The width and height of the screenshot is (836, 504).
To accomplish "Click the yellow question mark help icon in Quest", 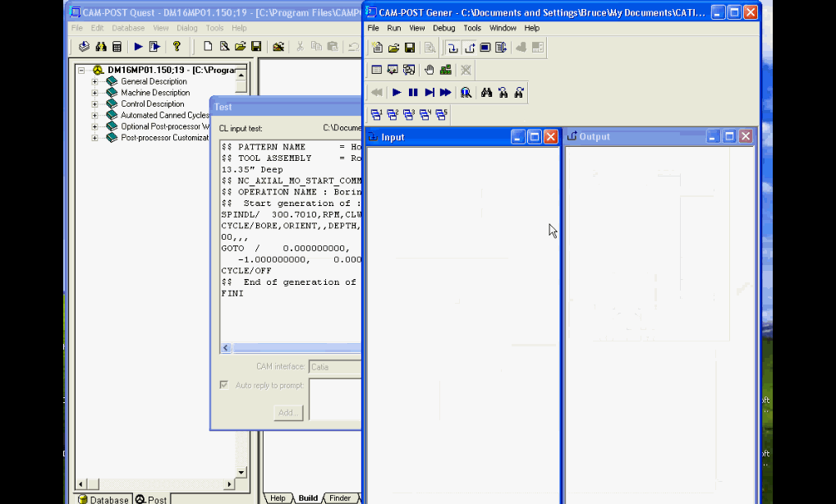I will pyautogui.click(x=177, y=46).
